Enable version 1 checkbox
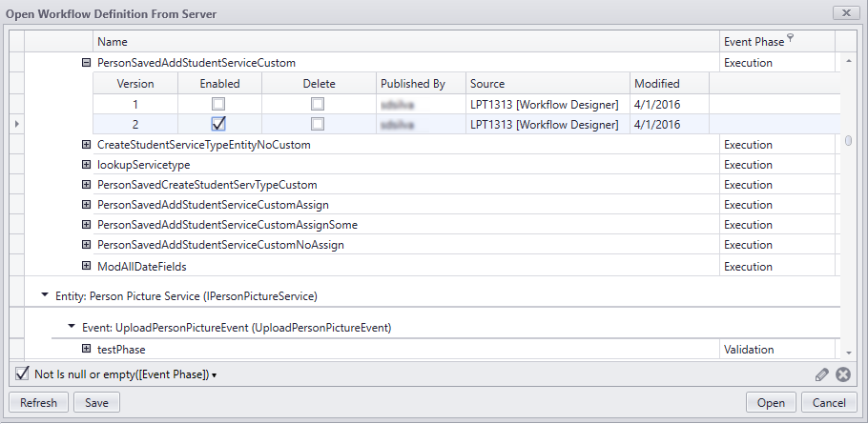Image resolution: width=868 pixels, height=424 pixels. (x=218, y=104)
